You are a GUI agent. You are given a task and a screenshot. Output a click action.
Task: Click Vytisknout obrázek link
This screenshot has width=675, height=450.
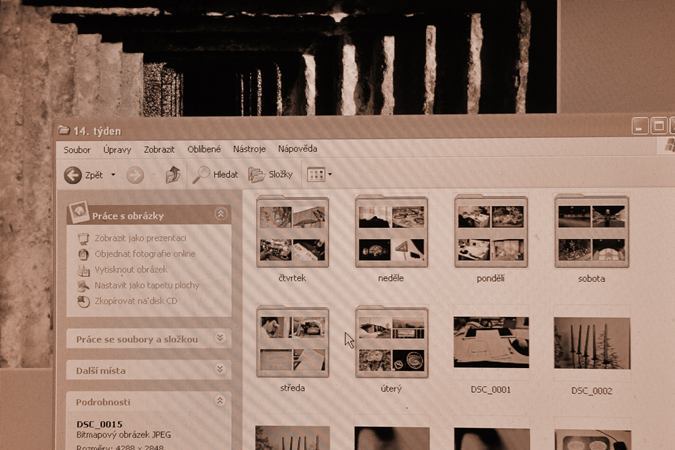tap(131, 270)
